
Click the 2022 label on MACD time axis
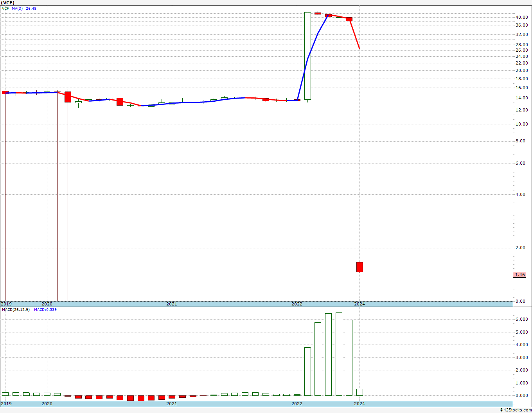pos(297,404)
